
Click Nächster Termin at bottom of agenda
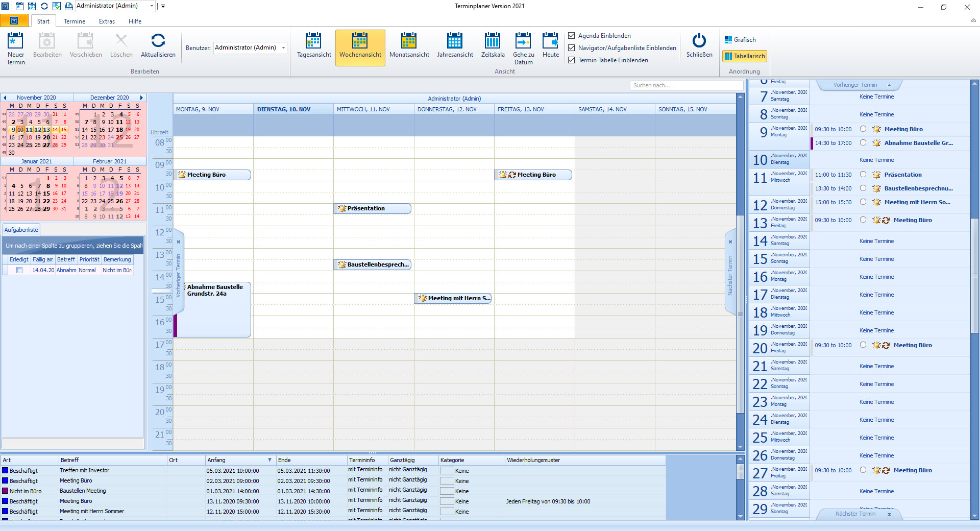pos(859,514)
